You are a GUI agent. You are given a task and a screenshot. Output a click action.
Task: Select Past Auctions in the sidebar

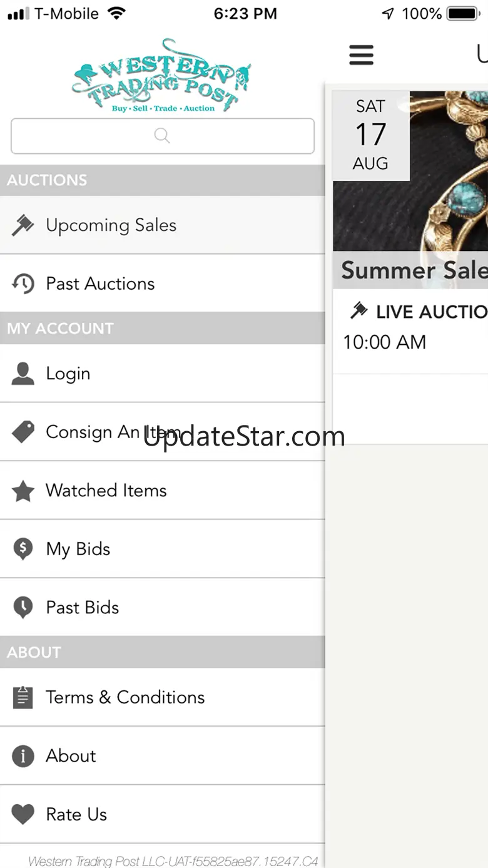[x=100, y=284]
